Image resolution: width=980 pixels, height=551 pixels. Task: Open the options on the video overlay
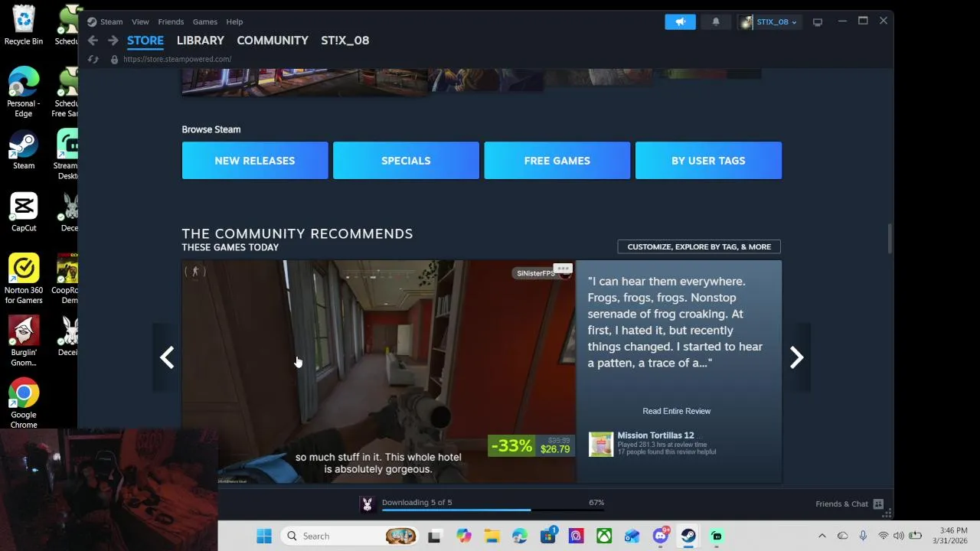563,269
